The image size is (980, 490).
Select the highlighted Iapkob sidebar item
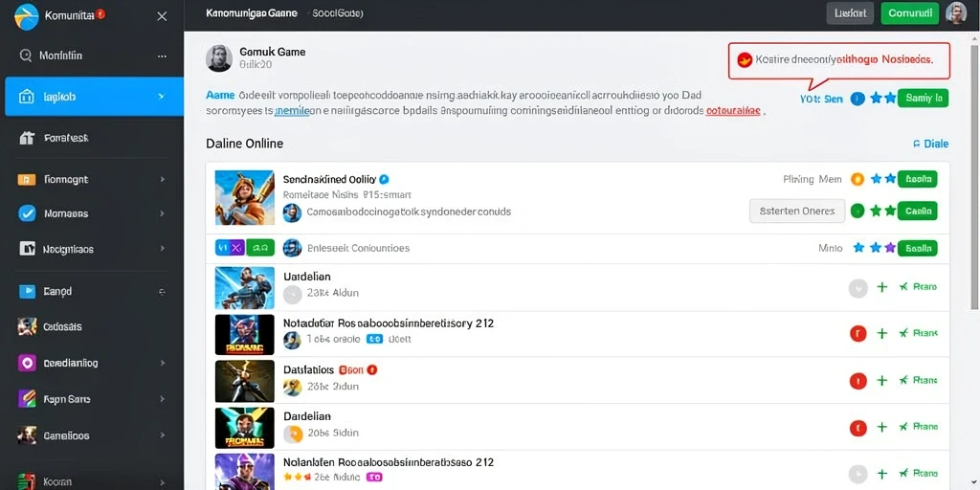pos(95,97)
